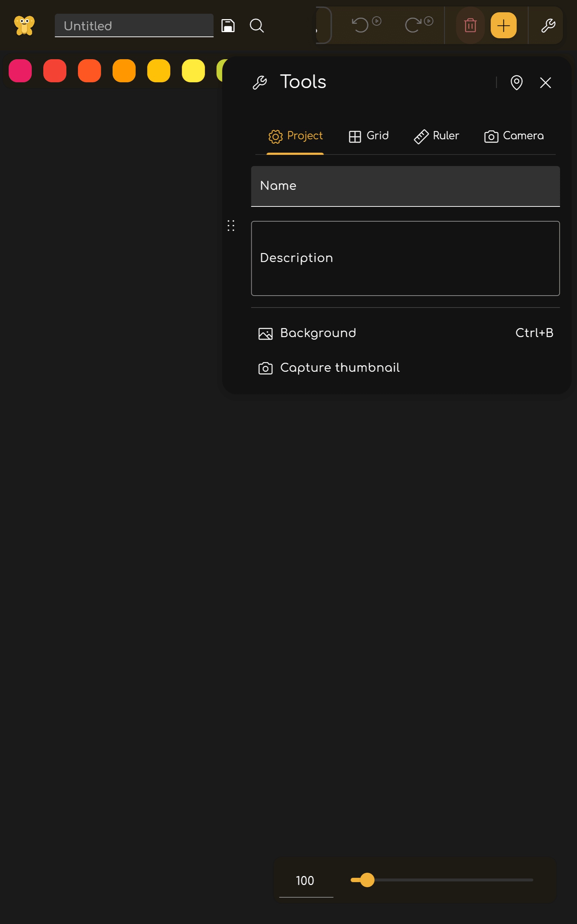Screen dimensions: 577x924
Task: Open the Ruler tab
Action: click(x=436, y=136)
